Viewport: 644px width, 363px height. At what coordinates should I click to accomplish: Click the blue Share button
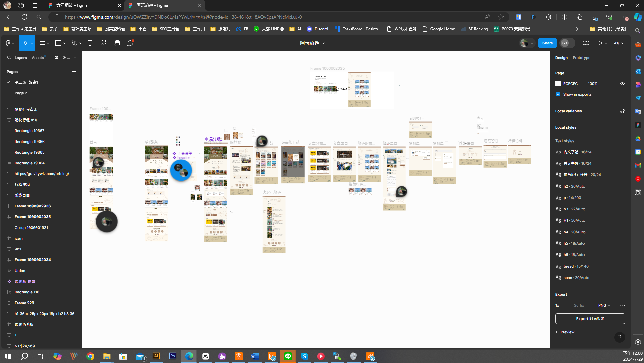point(547,43)
